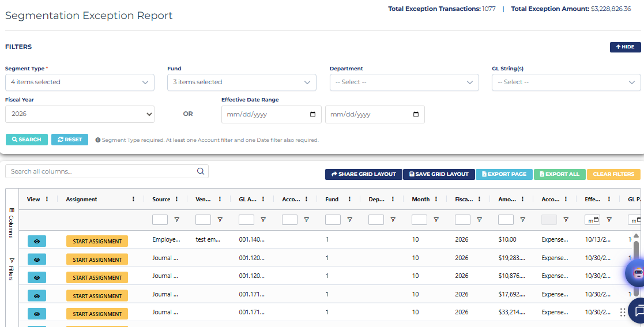Click the SEARCH button
Viewport: 644px width, 327px height.
tap(27, 139)
